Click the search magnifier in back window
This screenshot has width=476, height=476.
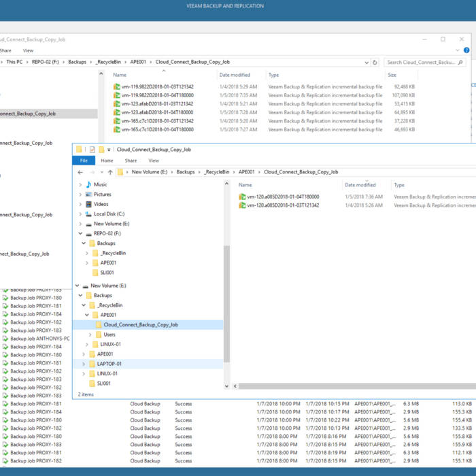[460, 63]
